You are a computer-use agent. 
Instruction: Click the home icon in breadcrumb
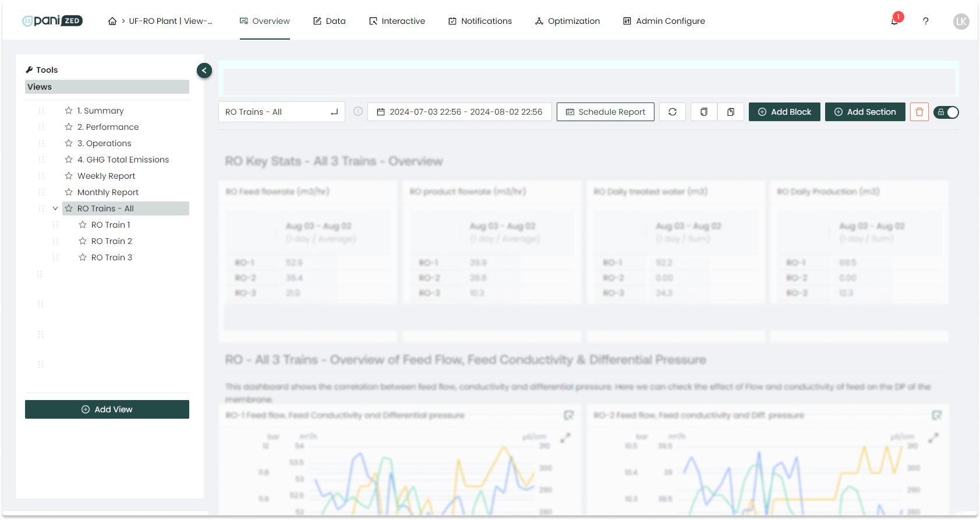click(112, 21)
